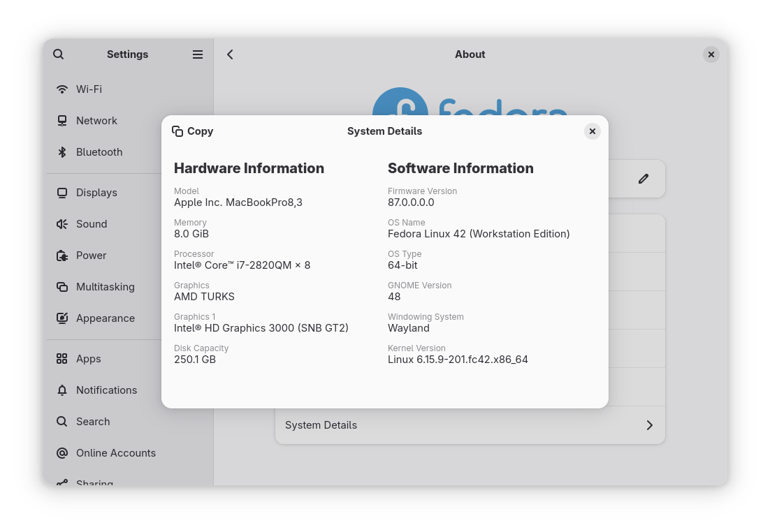Click the Search magnifier icon in sidebar list
Image resolution: width=770 pixels, height=532 pixels.
coord(62,422)
